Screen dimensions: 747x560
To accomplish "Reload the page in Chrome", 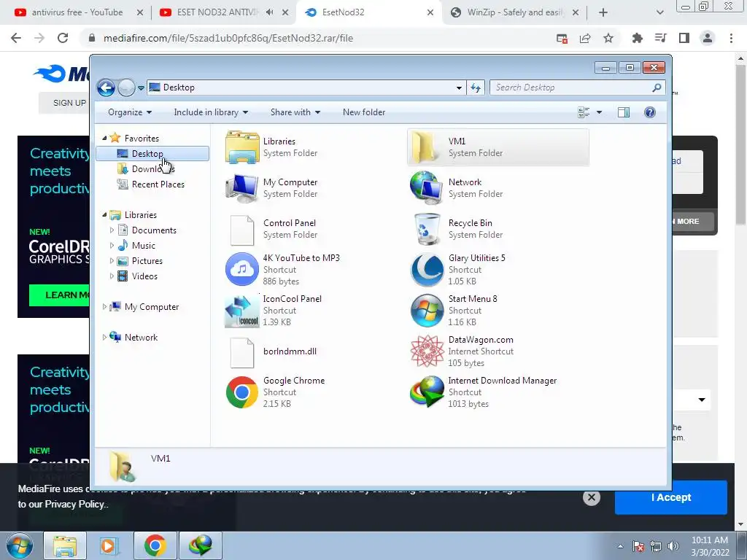I will (x=63, y=38).
